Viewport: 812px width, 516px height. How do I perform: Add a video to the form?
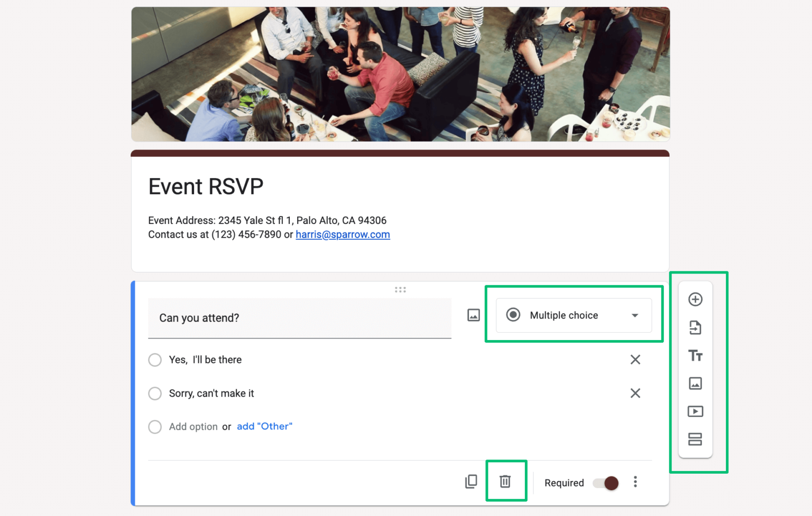695,411
